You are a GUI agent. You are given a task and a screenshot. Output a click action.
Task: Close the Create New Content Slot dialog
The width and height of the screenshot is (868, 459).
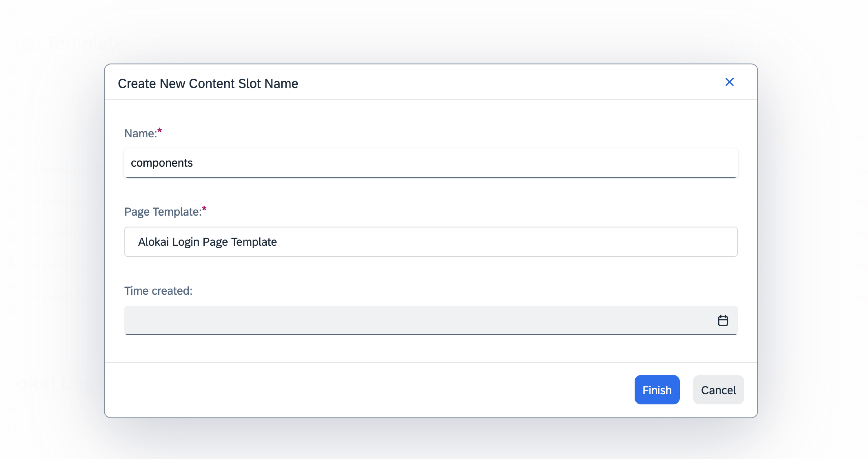[729, 82]
